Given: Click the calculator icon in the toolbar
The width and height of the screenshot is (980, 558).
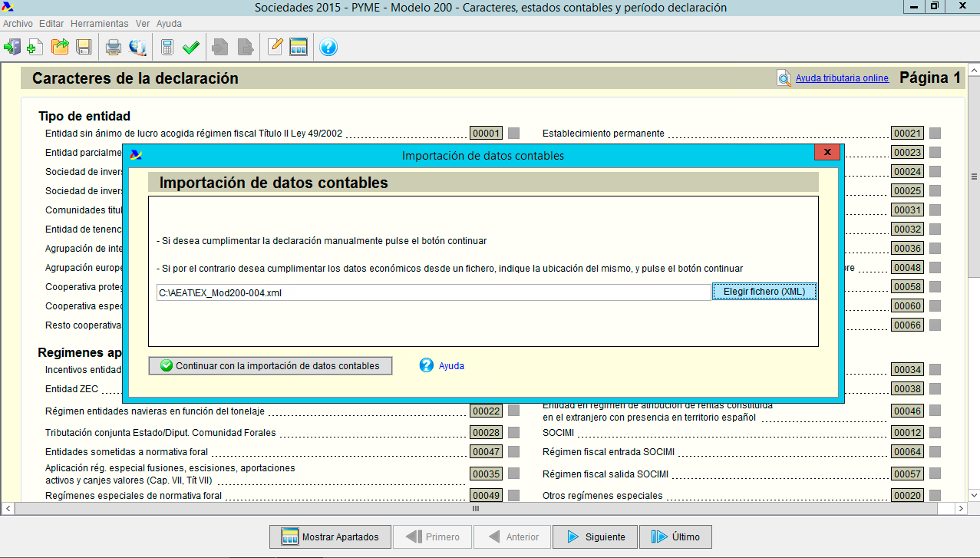Looking at the screenshot, I should tap(167, 48).
